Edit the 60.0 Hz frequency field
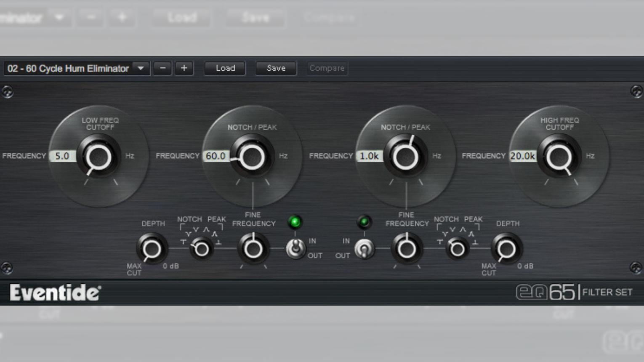Screen dimensions: 644x362 pos(216,156)
